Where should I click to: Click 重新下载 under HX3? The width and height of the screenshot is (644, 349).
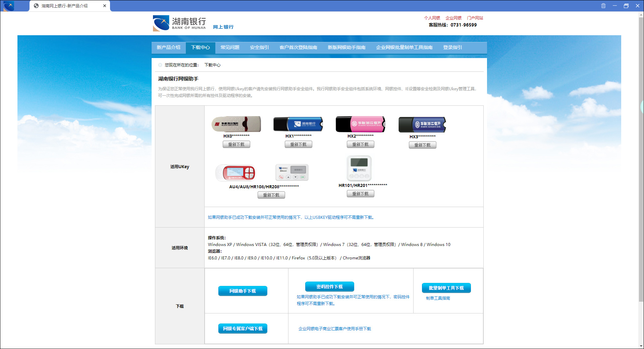coord(423,145)
